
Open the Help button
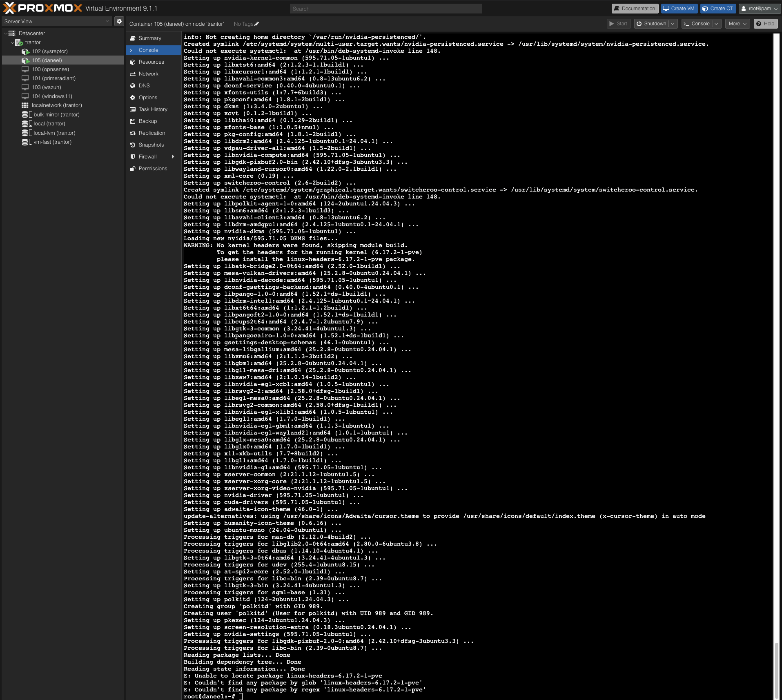(766, 24)
